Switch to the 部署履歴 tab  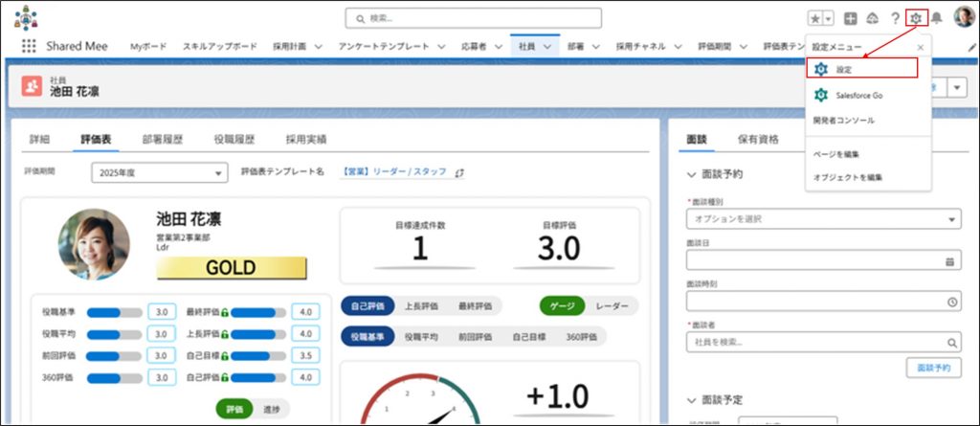(x=165, y=139)
